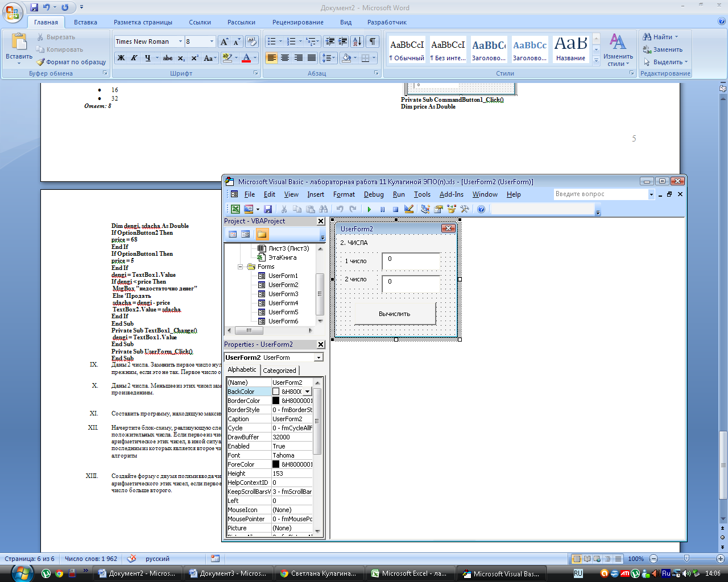Click View Microsoft Excel icon in VBA toolbar
The image size is (728, 582).
coord(235,209)
